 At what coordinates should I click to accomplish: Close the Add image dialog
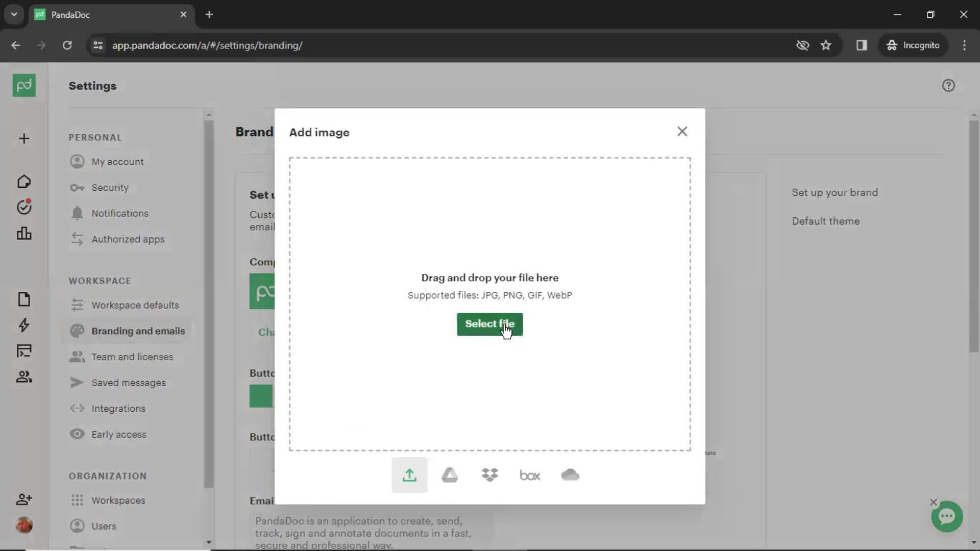click(x=682, y=131)
